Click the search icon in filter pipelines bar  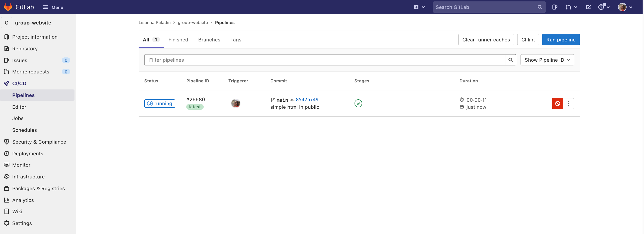[x=511, y=60]
